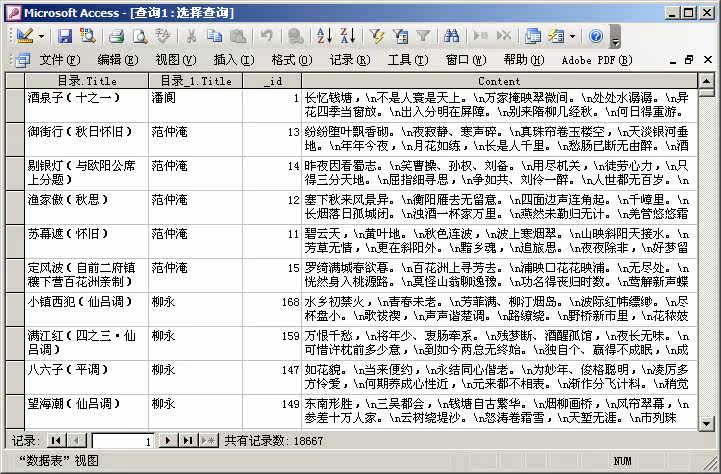This screenshot has height=474, width=721.
Task: Click the new record asterisk navigation button
Action: pos(208,440)
